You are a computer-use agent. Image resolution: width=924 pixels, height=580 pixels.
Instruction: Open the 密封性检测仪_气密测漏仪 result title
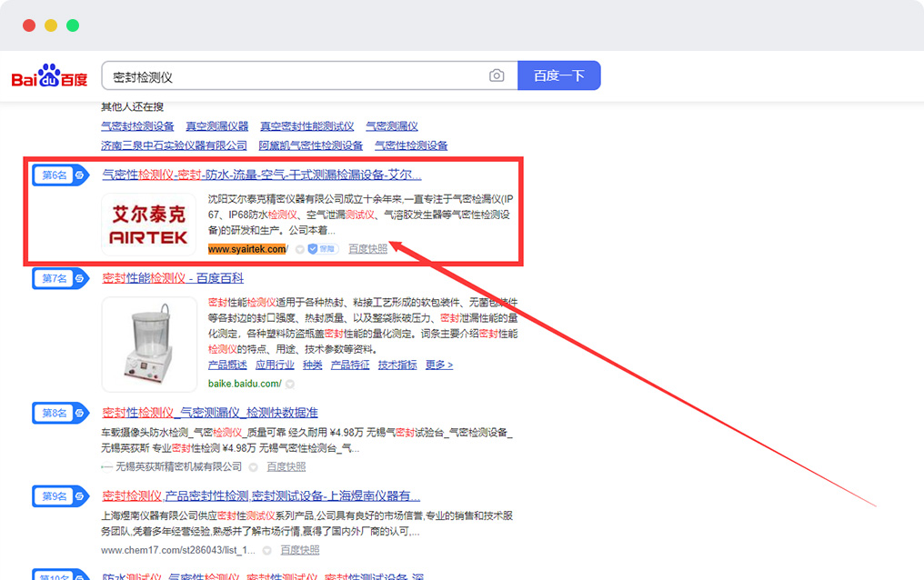coord(210,413)
